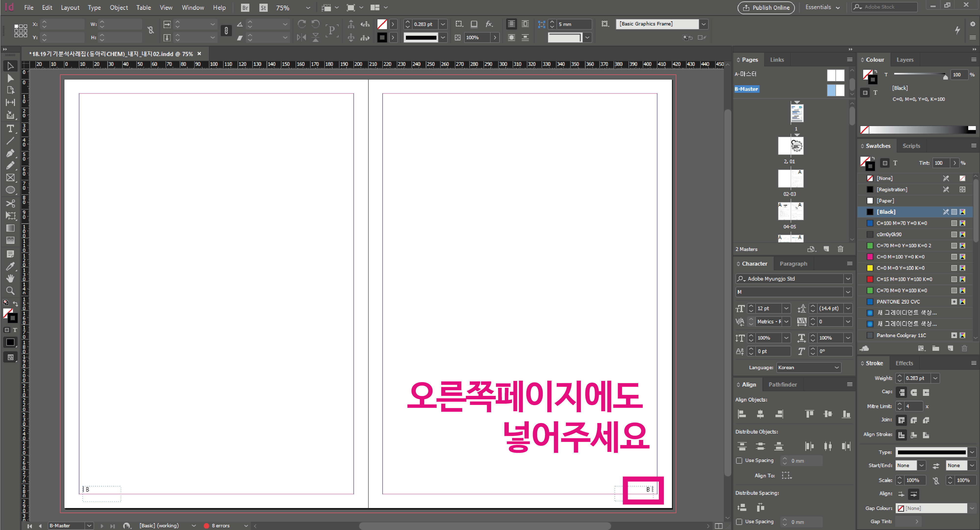Viewport: 980px width, 530px height.
Task: Open the Layout menu
Action: click(70, 7)
